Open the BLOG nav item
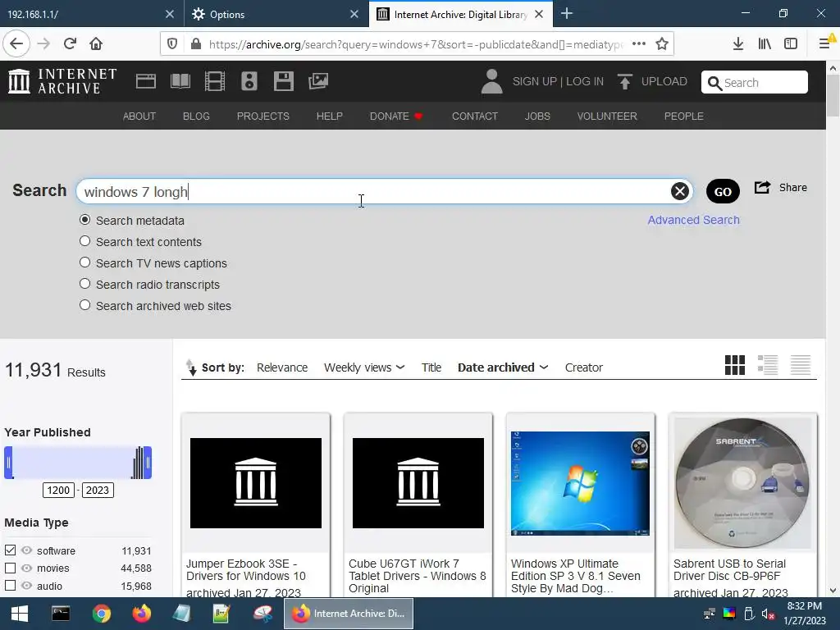This screenshot has height=630, width=840. [x=196, y=116]
